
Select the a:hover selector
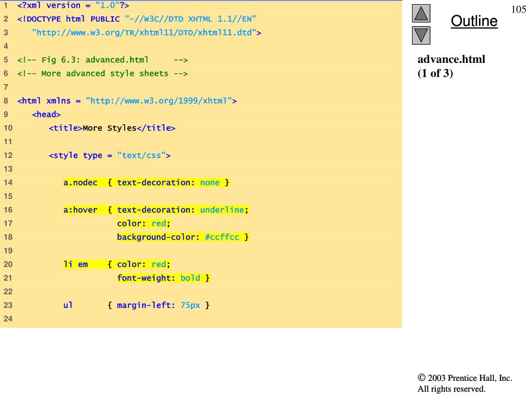point(81,210)
